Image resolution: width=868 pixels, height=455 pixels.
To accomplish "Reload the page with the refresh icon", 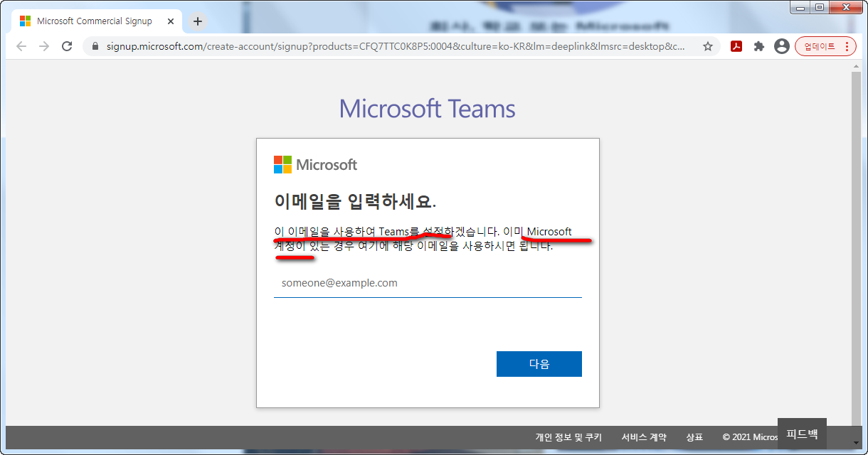I will point(67,46).
